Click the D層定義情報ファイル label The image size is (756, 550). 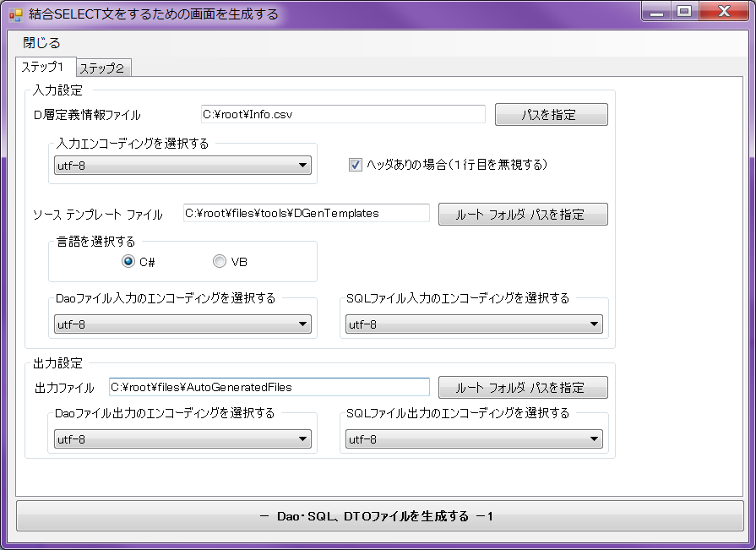[87, 115]
